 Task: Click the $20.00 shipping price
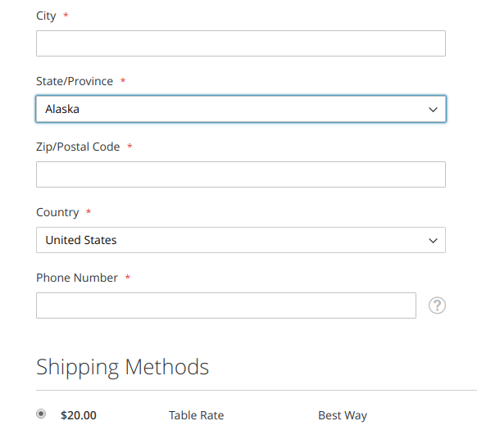point(79,415)
